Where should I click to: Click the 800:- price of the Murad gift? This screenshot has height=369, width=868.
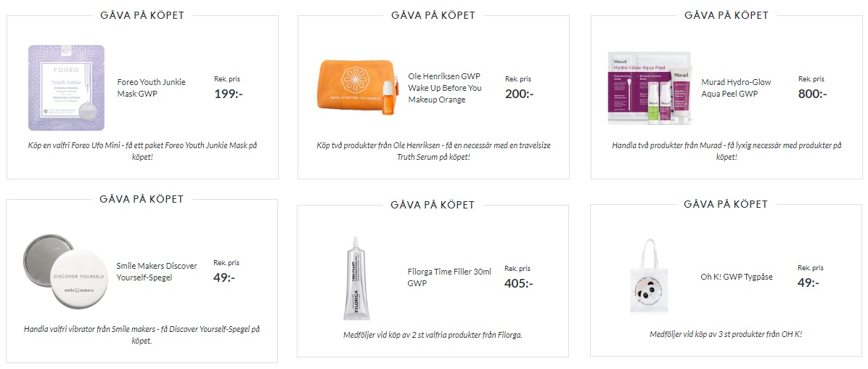click(x=813, y=94)
